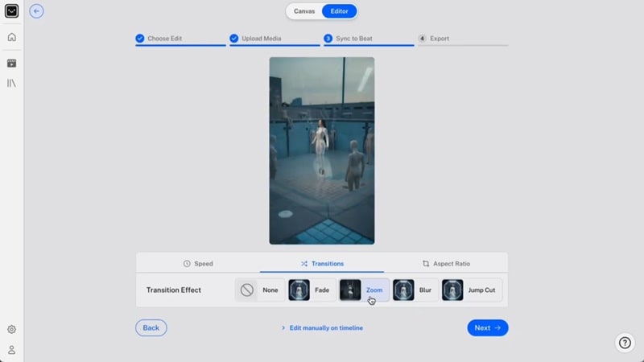644x362 pixels.
Task: Click the checkmark on Choose Edit step
Action: (140, 39)
